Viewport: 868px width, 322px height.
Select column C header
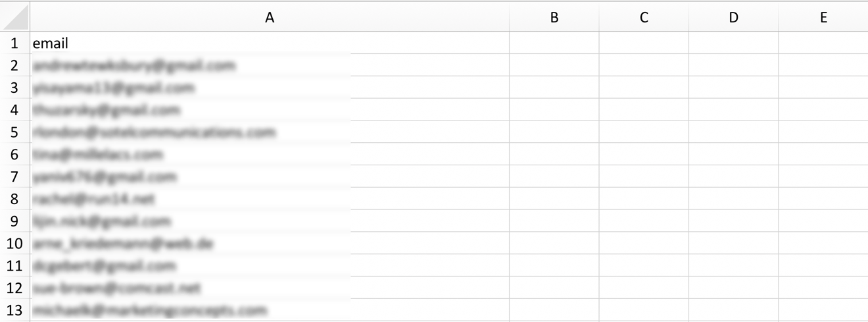644,18
